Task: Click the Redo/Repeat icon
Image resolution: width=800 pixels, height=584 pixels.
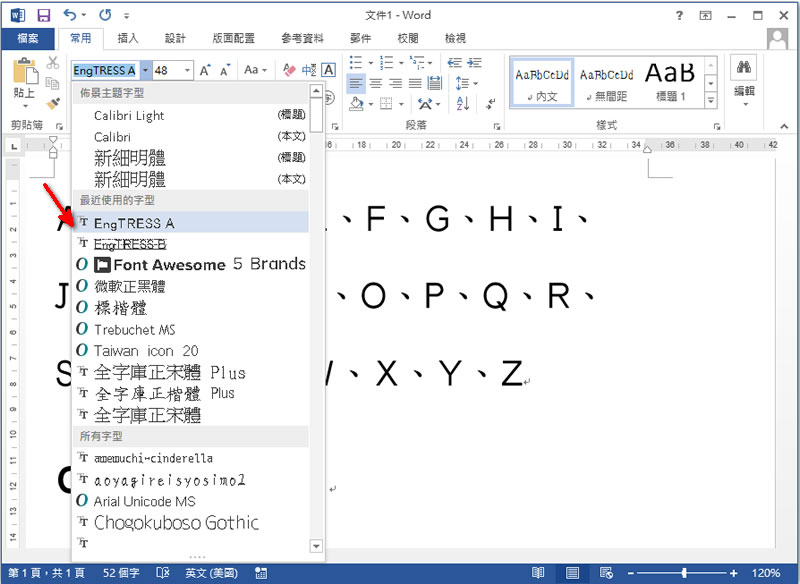Action: [105, 15]
